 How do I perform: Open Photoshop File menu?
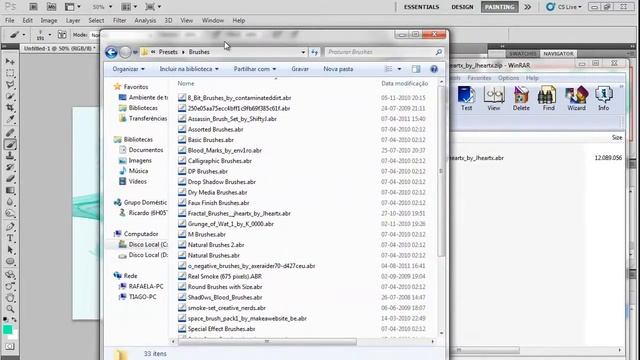[9, 20]
